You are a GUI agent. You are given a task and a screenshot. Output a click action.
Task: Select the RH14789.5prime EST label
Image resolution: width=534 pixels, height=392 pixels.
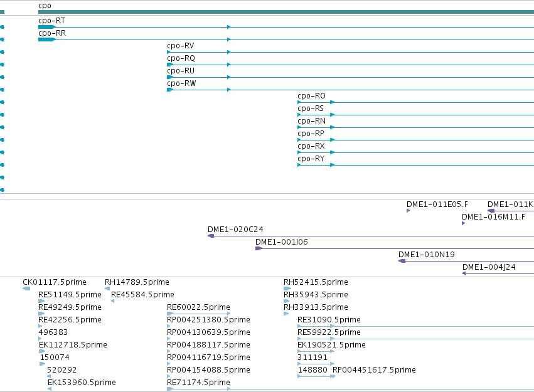tap(137, 282)
